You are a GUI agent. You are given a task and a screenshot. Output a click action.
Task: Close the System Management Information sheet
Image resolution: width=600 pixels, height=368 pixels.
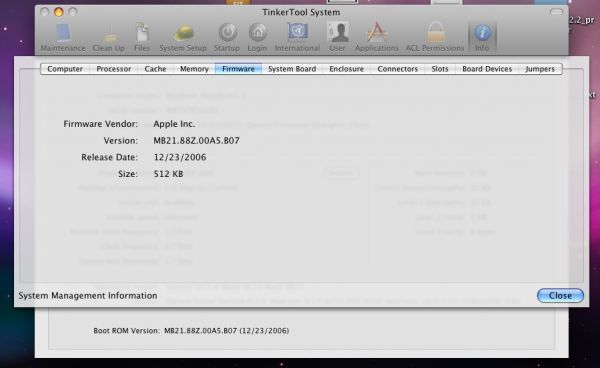click(x=560, y=295)
